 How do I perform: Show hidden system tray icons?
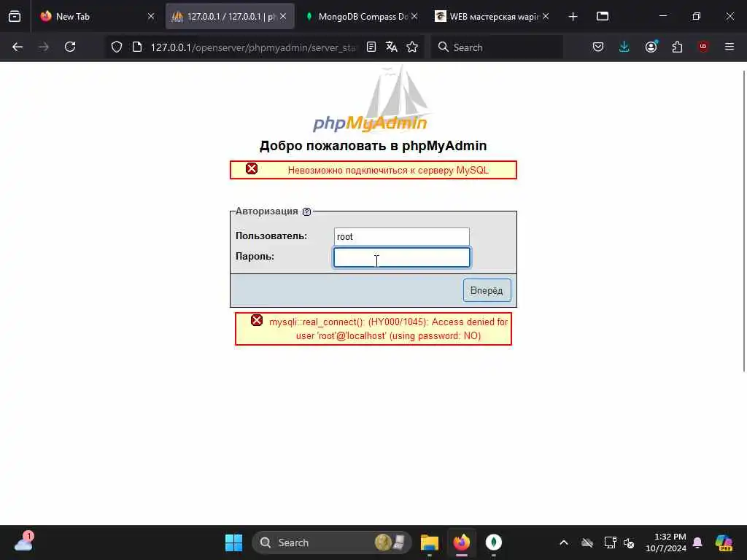click(x=564, y=542)
